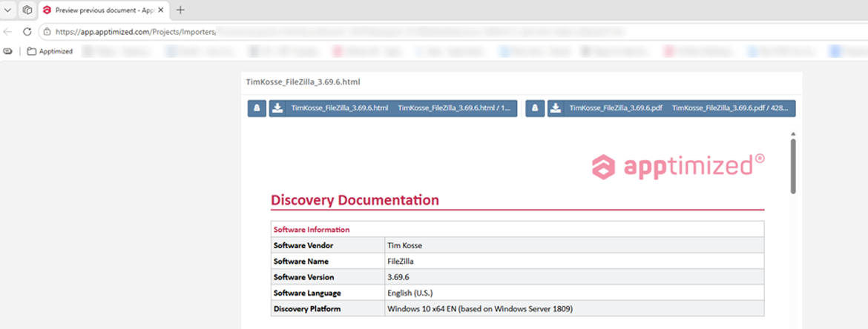Click the 'TimKosse_FileZilla_3.69.6.html' panel title
Viewport: 868px width, 329px height.
pyautogui.click(x=303, y=82)
